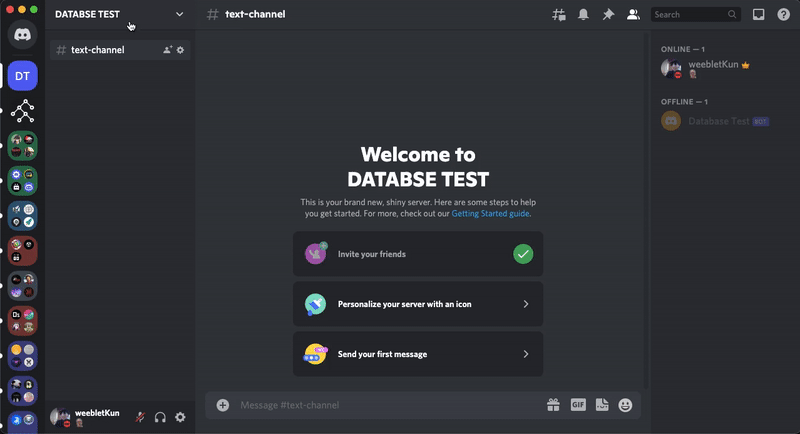Open the help question mark icon
Viewport: 800px width, 434px height.
coord(784,14)
